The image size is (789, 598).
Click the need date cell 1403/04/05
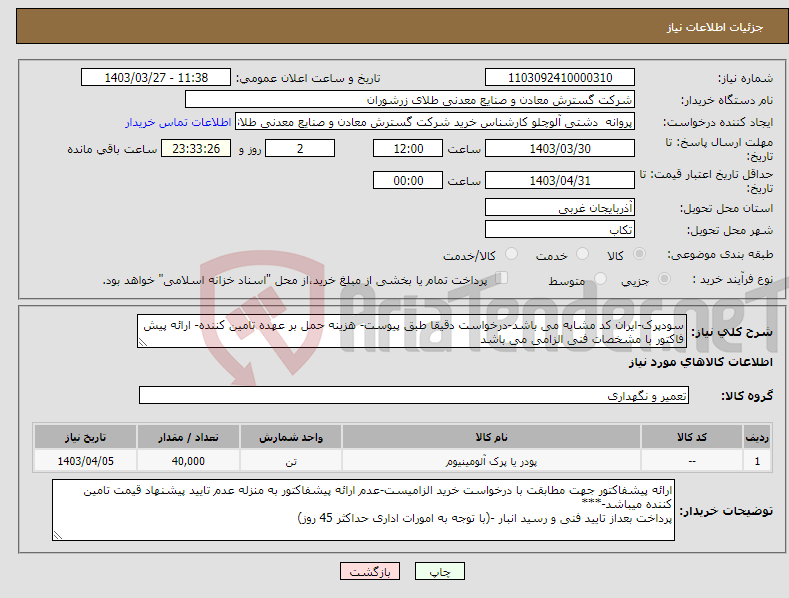[86, 461]
